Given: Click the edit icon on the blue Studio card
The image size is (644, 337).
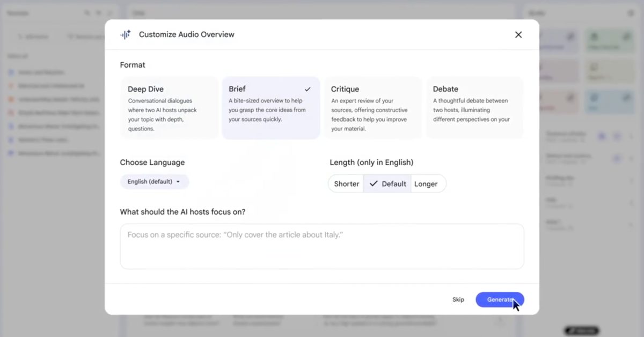Looking at the screenshot, I should [x=627, y=97].
